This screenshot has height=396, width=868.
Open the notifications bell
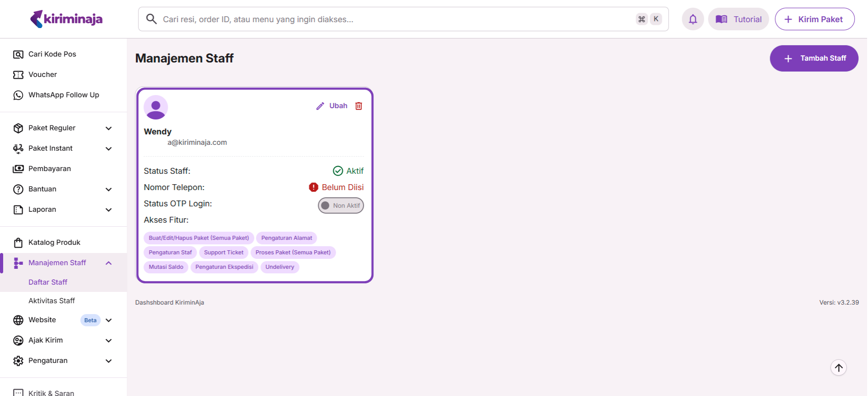click(693, 19)
